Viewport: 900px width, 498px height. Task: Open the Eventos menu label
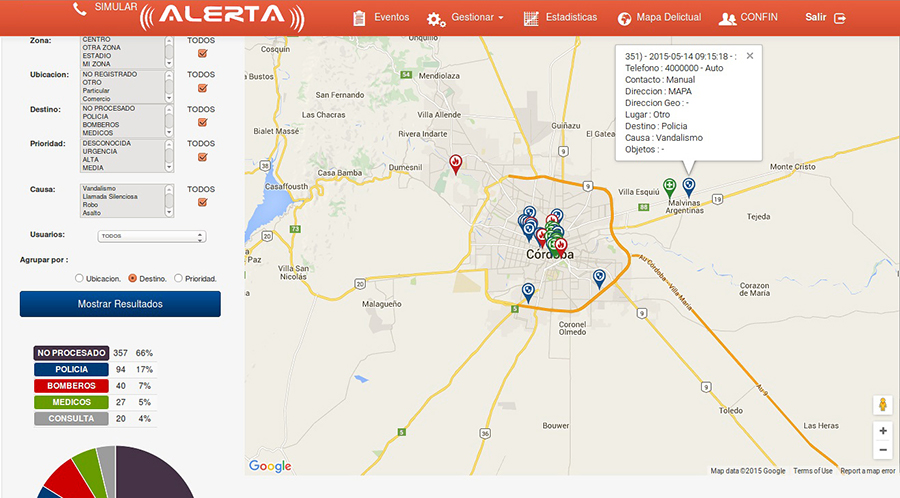pos(391,17)
